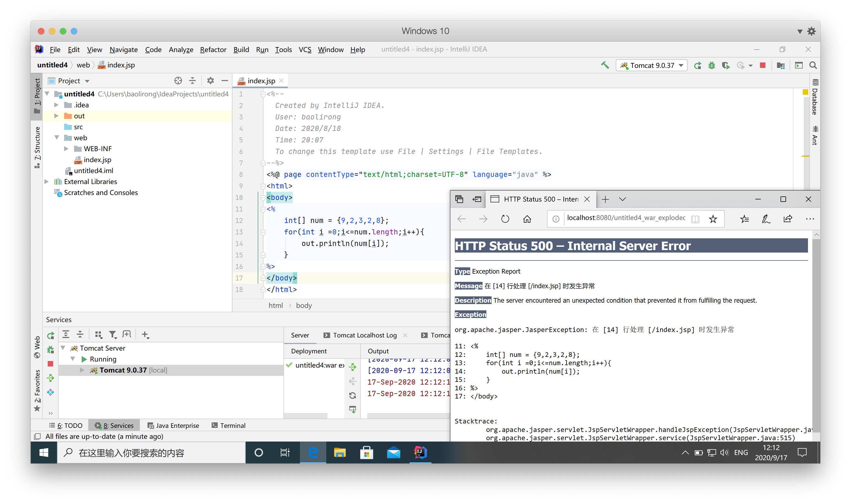851x504 pixels.
Task: Toggle the Ant tool window stripe button
Action: 815,136
